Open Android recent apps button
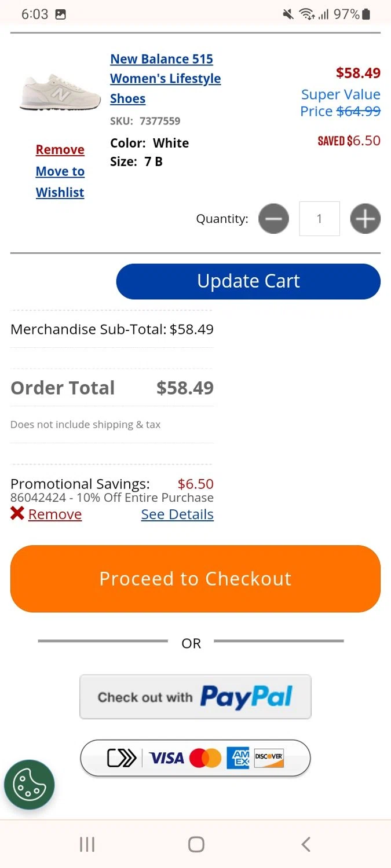Viewport: 391px width, 868px height. (x=87, y=844)
